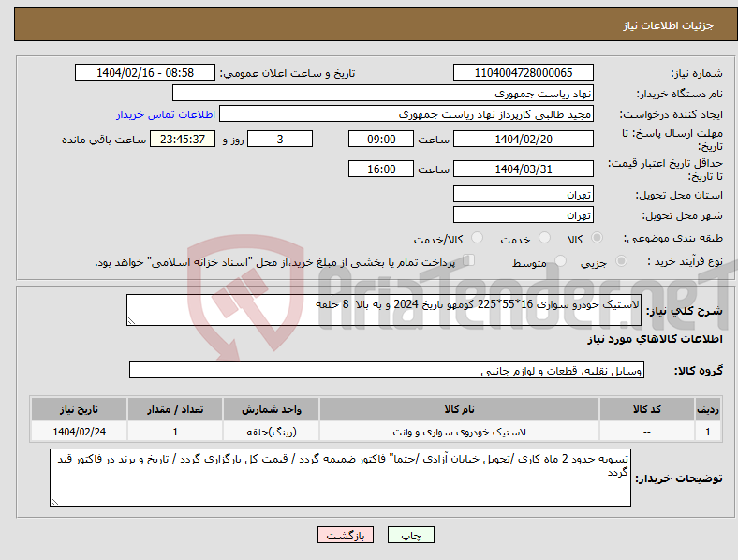Click the need number field 1104004728000065
The width and height of the screenshot is (738, 560).
coord(524,72)
